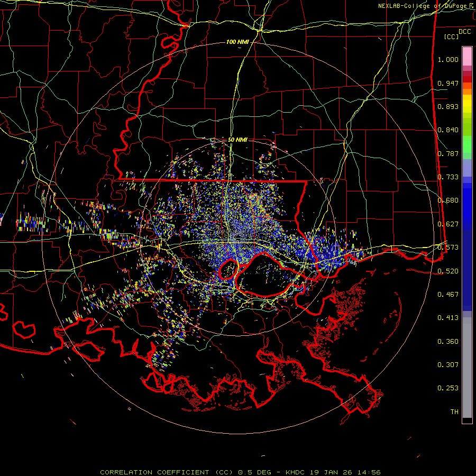Select the 0.893 scale value
This screenshot has width=476, height=476.
point(448,106)
